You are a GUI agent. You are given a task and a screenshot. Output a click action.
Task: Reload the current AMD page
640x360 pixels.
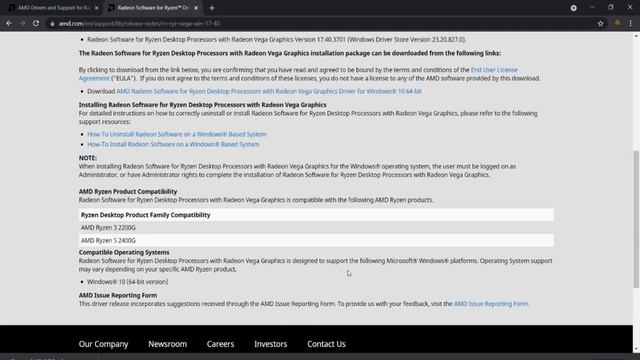(x=36, y=24)
